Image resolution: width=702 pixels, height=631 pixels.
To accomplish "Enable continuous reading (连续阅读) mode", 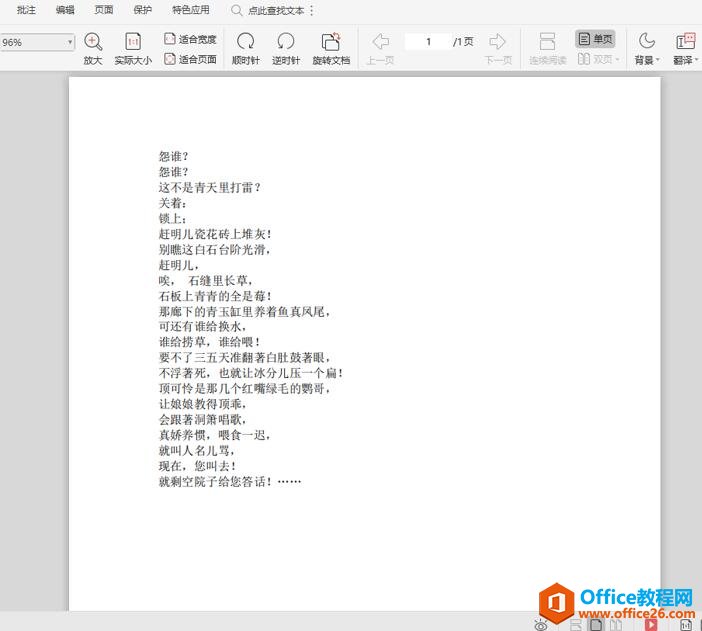I will coord(547,42).
